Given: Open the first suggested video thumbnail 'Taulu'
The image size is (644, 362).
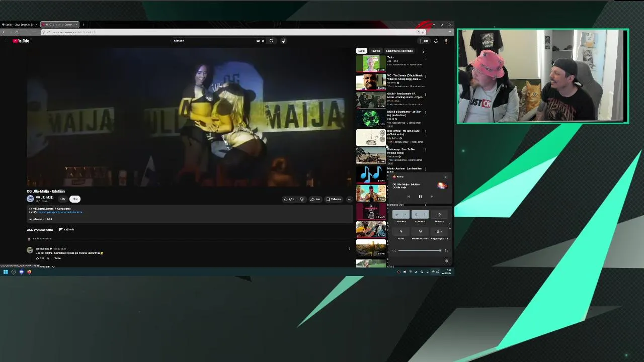Looking at the screenshot, I should coord(371,63).
